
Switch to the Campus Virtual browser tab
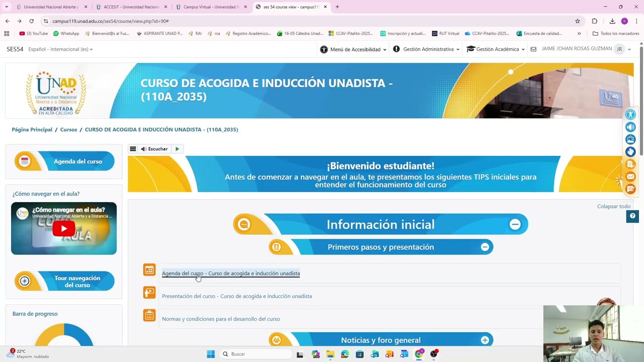click(x=211, y=7)
